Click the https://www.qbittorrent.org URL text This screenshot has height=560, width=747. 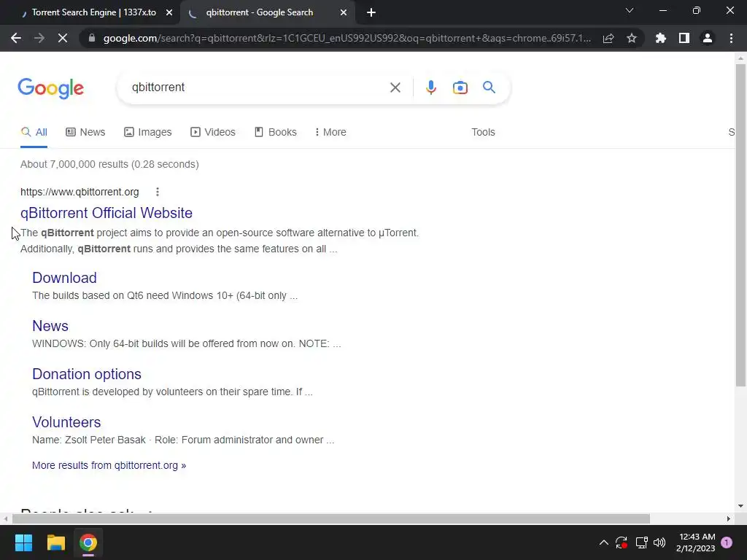[x=80, y=192]
